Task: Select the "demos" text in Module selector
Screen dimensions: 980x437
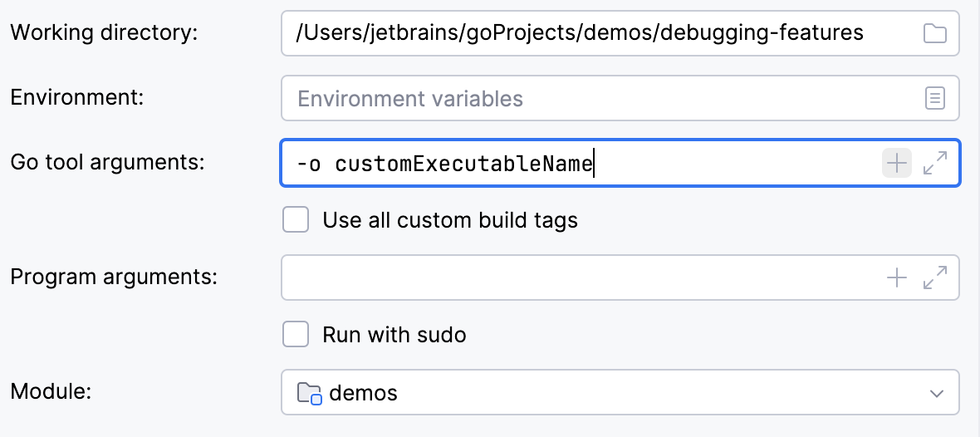Action: point(364,392)
